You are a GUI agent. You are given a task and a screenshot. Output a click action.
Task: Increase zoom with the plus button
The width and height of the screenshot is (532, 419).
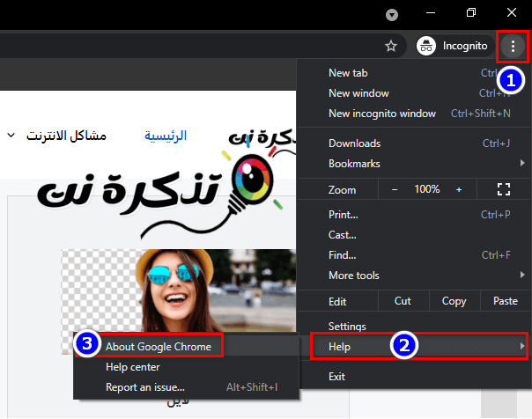[x=459, y=189]
